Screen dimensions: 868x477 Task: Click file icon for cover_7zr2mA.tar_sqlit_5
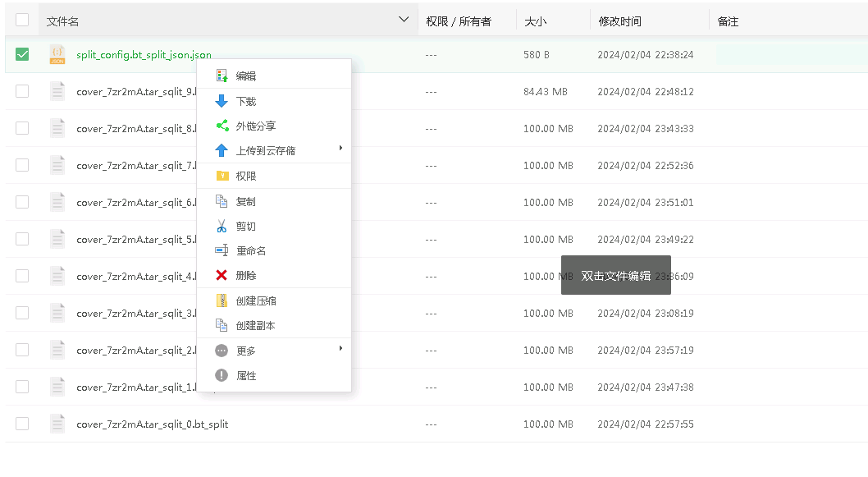pos(57,239)
